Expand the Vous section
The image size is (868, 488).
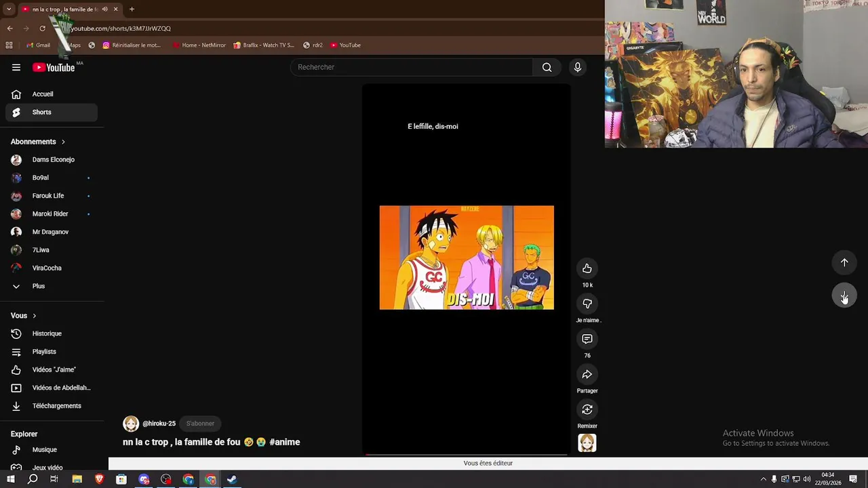tap(24, 315)
